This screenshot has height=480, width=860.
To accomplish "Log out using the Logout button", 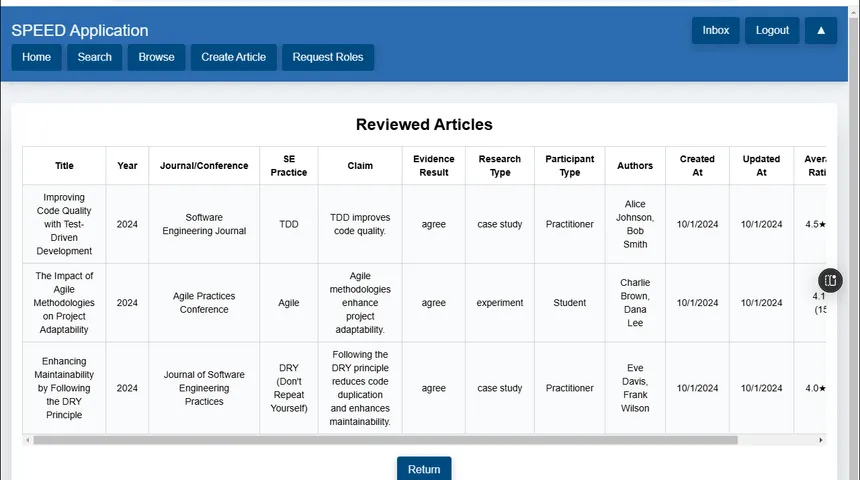I will [x=772, y=31].
